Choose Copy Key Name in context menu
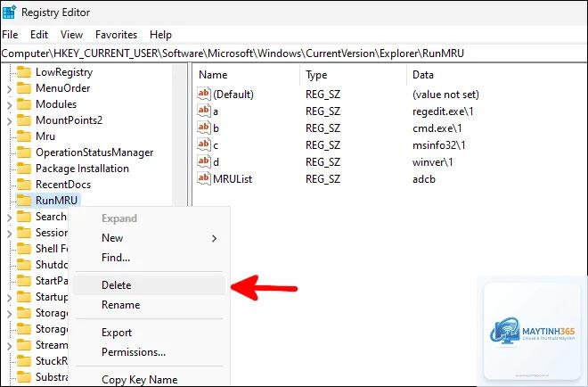This screenshot has height=387, width=588. (x=150, y=379)
